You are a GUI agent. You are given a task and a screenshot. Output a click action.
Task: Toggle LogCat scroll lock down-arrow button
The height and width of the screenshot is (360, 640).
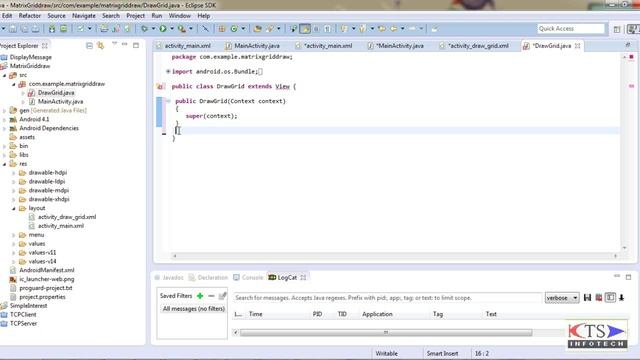pos(622,298)
